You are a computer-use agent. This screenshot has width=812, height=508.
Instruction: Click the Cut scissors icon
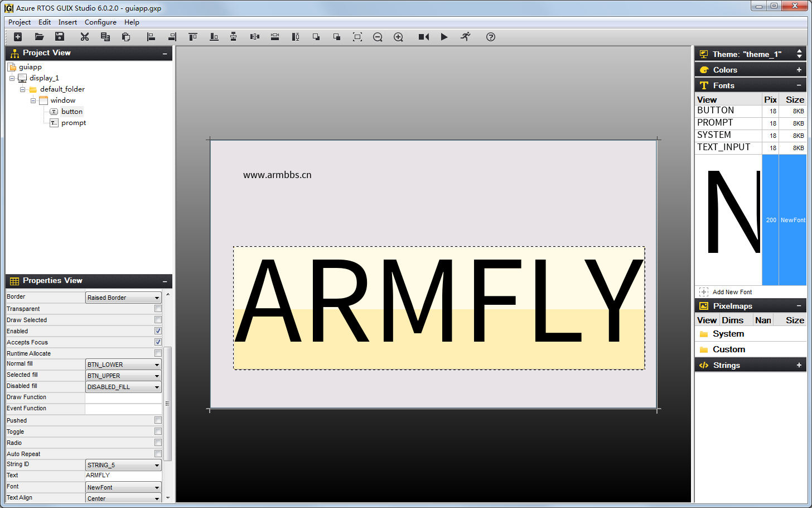pos(84,37)
